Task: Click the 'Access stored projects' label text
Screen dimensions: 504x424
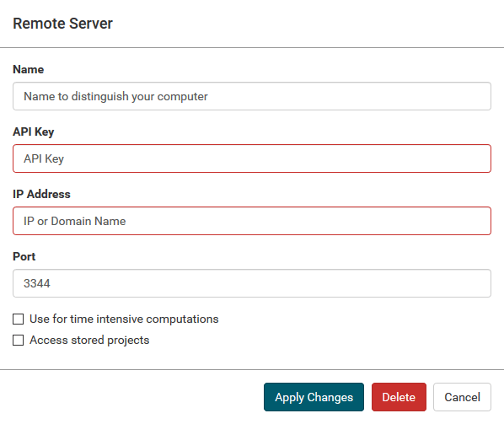Action: [89, 340]
